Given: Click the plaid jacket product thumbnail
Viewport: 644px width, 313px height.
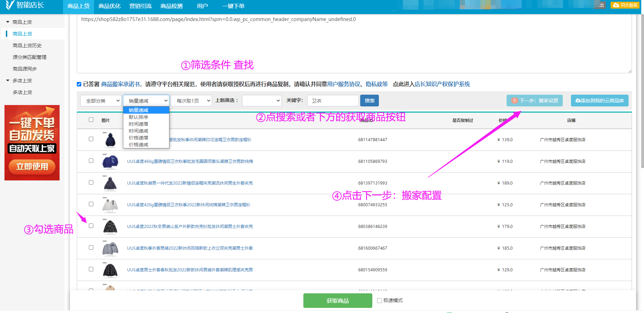Looking at the screenshot, I should [x=110, y=270].
